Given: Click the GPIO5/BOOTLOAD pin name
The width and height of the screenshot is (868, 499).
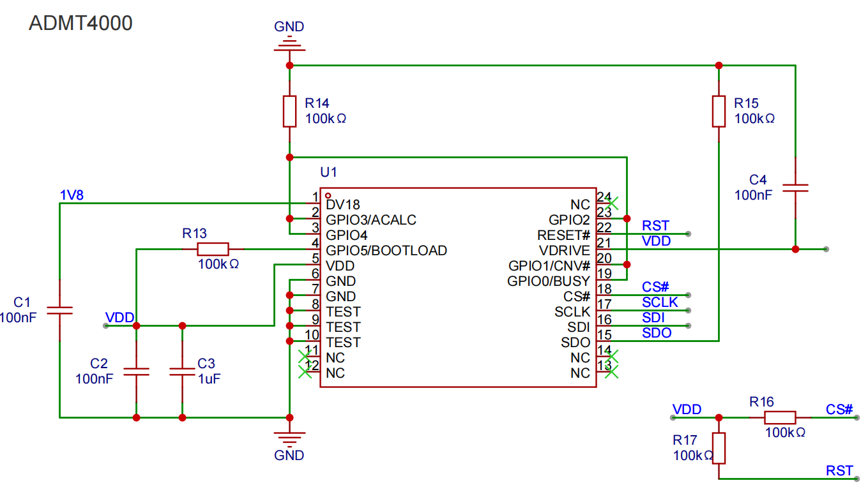Looking at the screenshot, I should click(x=386, y=250).
